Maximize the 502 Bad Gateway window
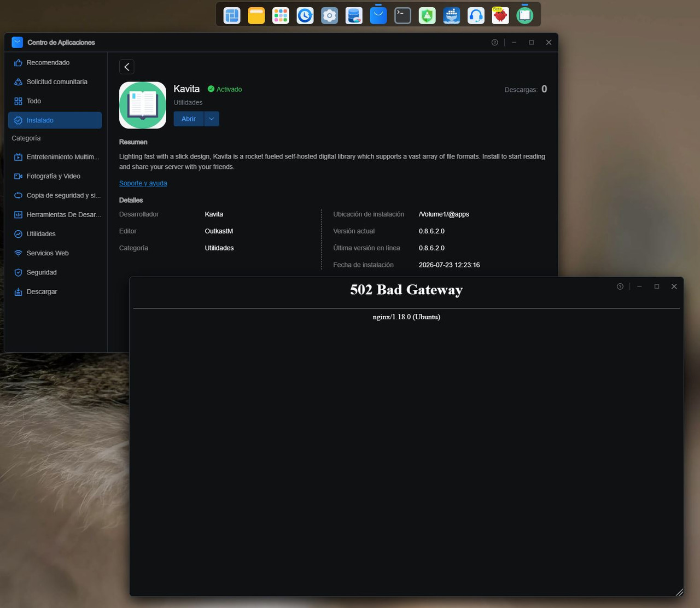This screenshot has height=608, width=700. [x=657, y=287]
